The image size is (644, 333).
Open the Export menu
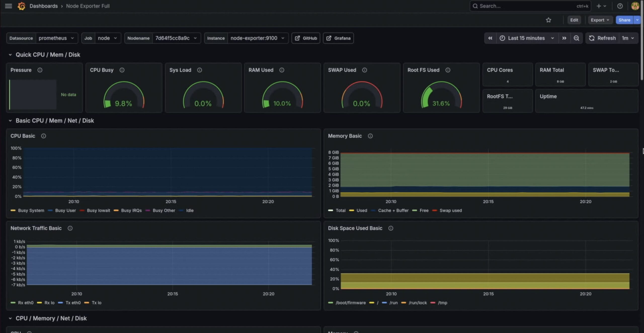(x=600, y=20)
